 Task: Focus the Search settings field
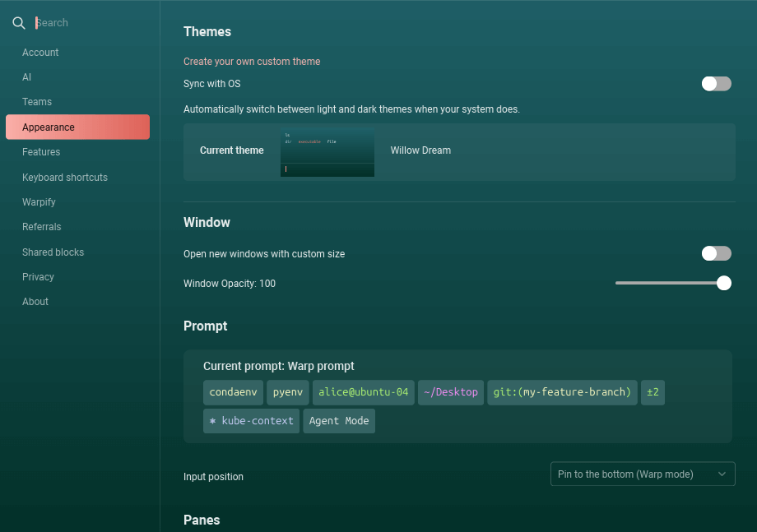91,23
